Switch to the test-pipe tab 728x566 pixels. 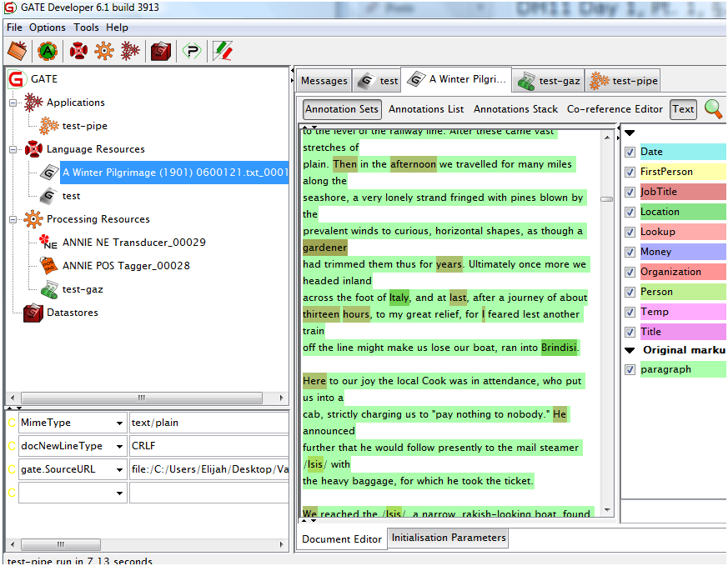(x=623, y=81)
